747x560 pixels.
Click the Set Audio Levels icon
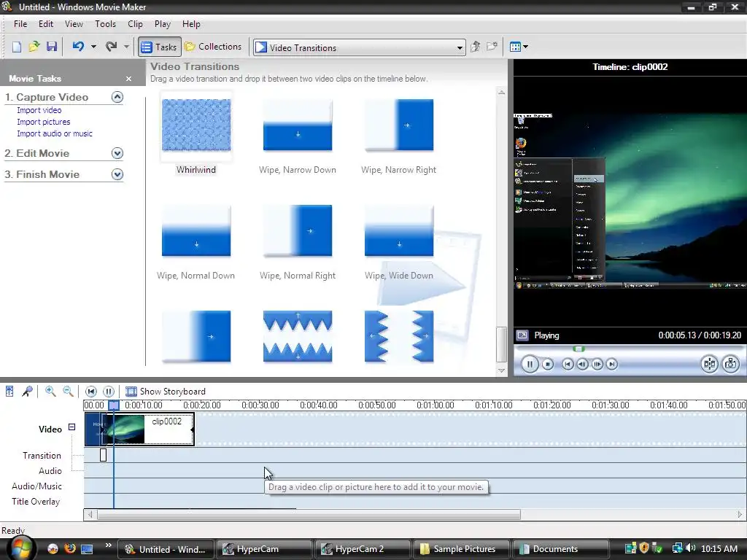9,392
